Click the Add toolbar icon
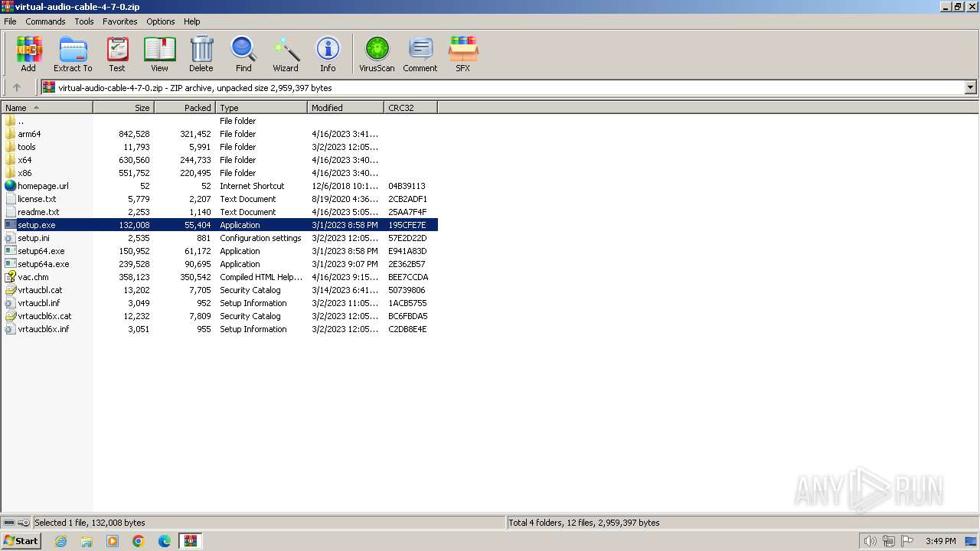 (x=28, y=54)
